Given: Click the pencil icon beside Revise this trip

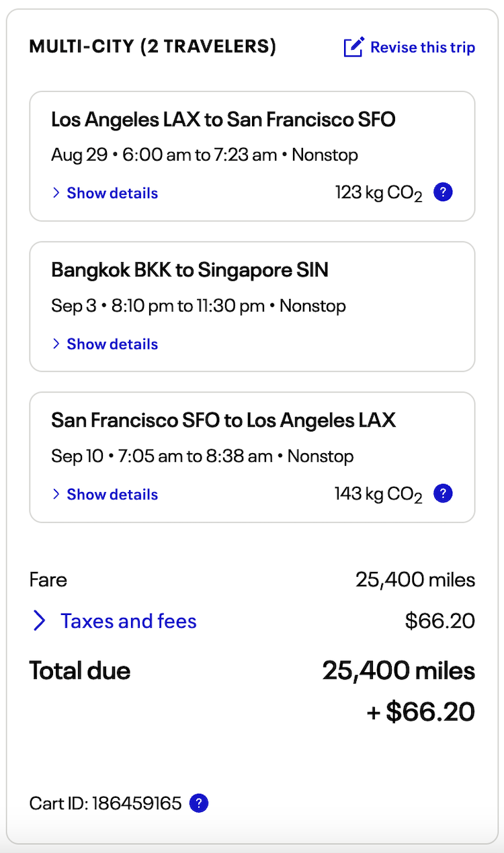Looking at the screenshot, I should [x=353, y=48].
